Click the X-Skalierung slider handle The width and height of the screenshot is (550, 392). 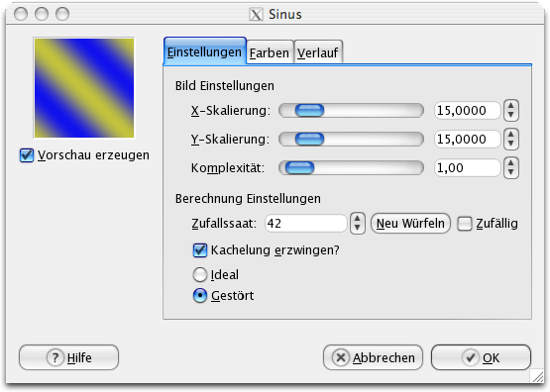click(309, 111)
